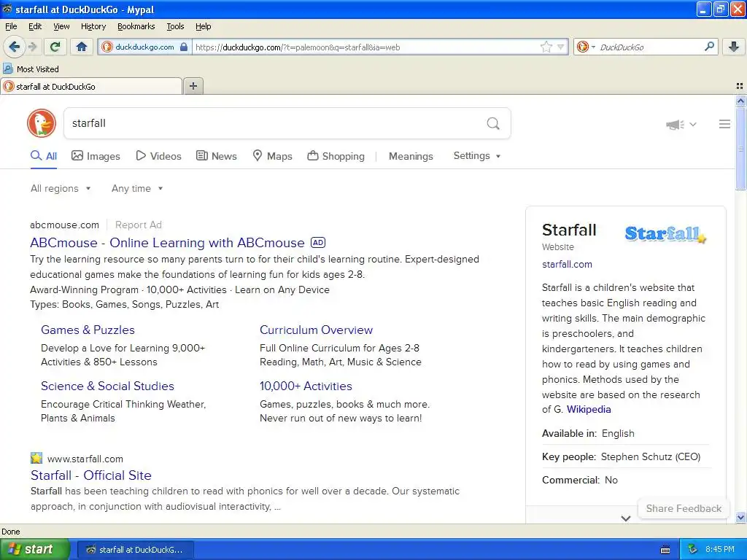Click the Mypal taskbar window button
This screenshot has width=747, height=560.
(135, 550)
